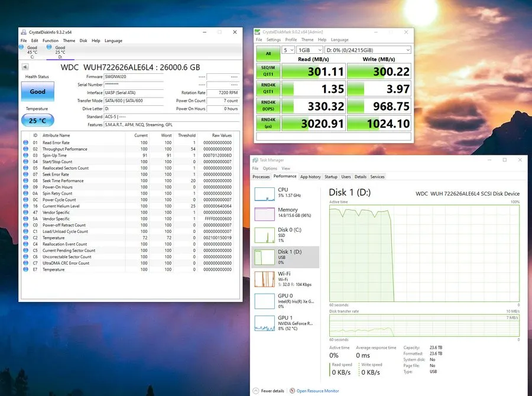This screenshot has height=396, width=532.
Task: Select the Memory performance thumbnail
Action: pos(265,214)
